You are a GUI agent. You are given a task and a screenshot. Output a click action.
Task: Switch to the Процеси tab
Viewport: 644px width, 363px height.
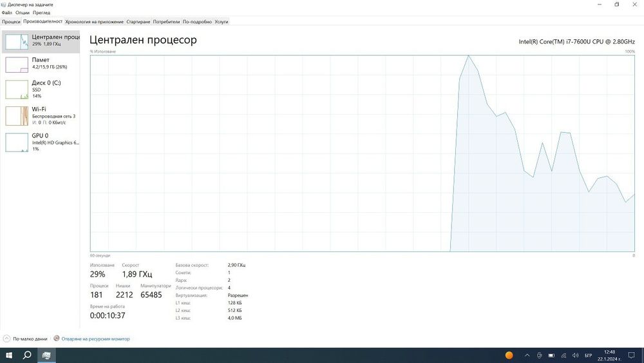pyautogui.click(x=11, y=22)
